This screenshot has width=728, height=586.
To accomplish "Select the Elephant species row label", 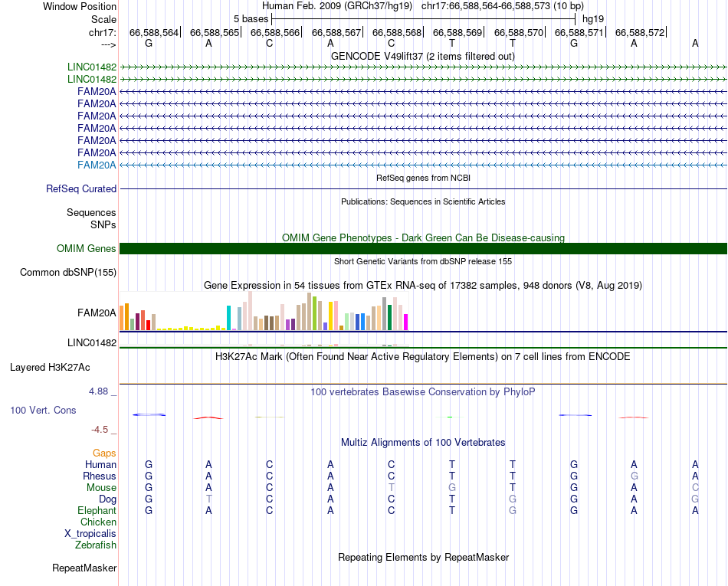I will [97, 510].
